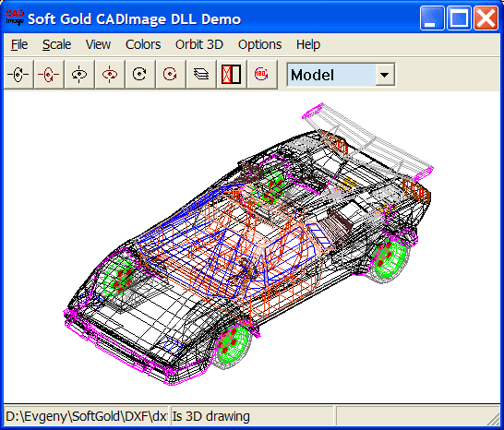Open the Help menu
Viewport: 504px width, 430px height.
pyautogui.click(x=308, y=44)
